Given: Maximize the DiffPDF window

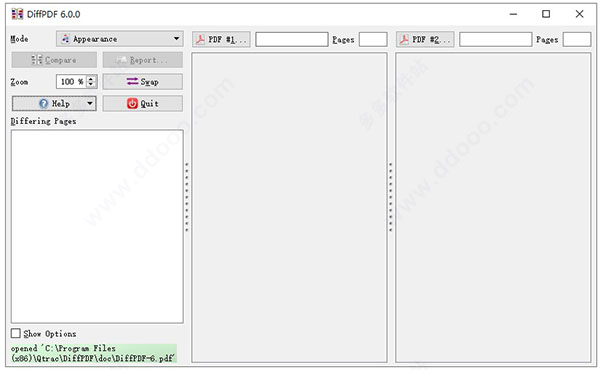Looking at the screenshot, I should tap(546, 14).
